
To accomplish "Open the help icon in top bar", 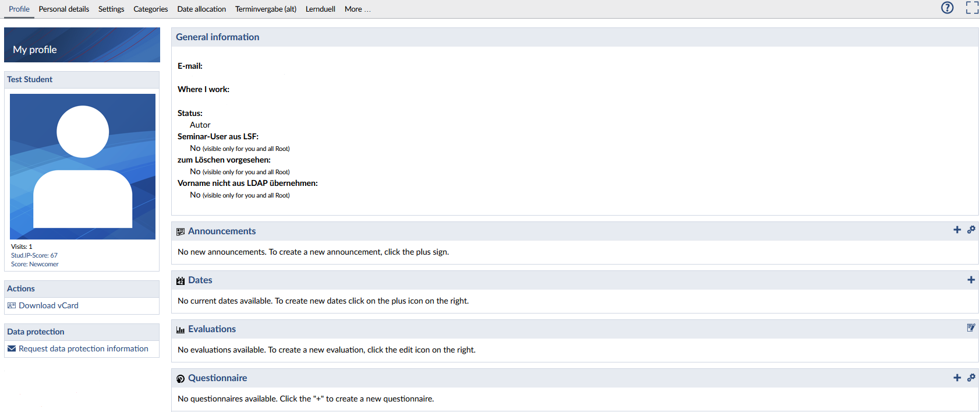I will (x=947, y=8).
